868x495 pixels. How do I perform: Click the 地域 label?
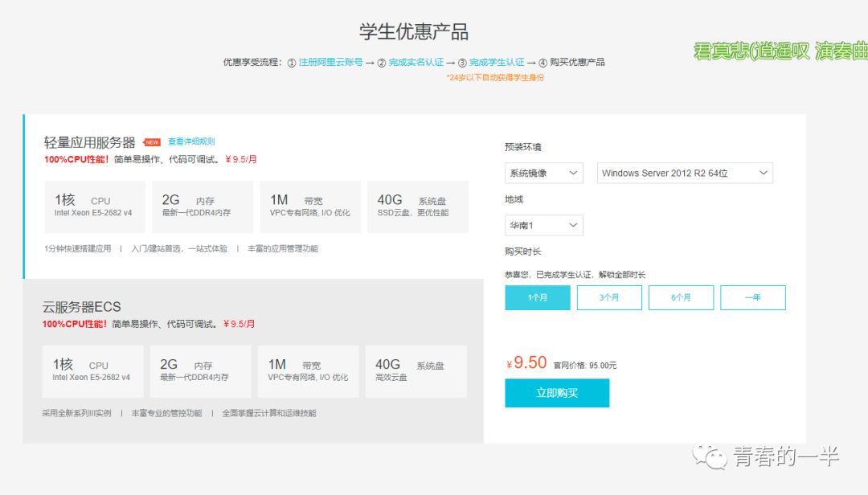click(x=514, y=199)
